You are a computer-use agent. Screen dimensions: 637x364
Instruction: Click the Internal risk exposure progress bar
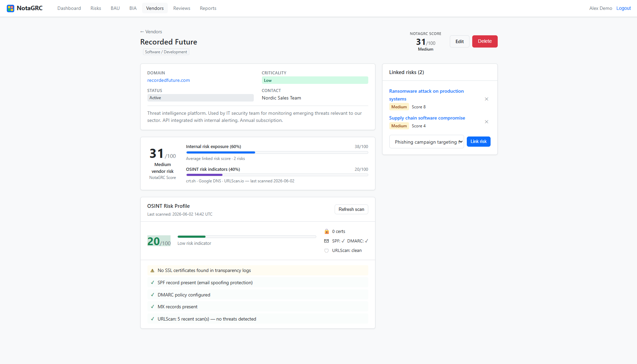click(277, 152)
